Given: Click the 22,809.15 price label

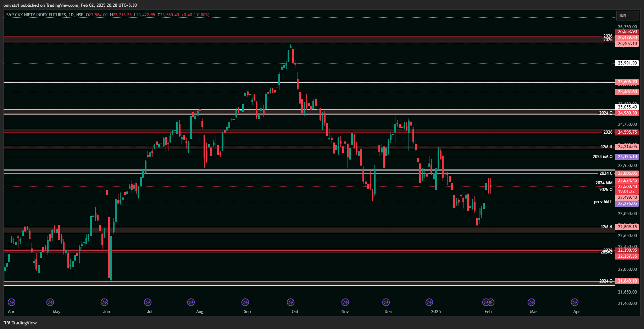Looking at the screenshot, I should coord(627,227).
